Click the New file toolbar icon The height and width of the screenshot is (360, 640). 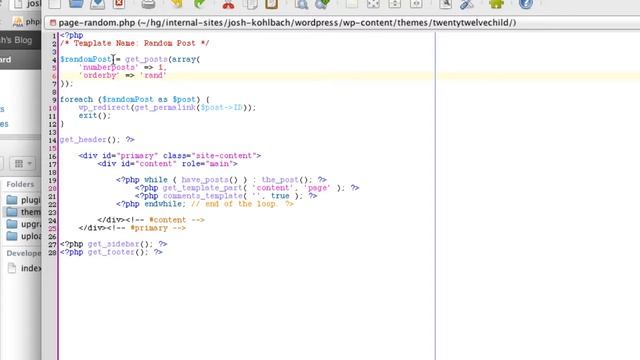[x=55, y=4]
